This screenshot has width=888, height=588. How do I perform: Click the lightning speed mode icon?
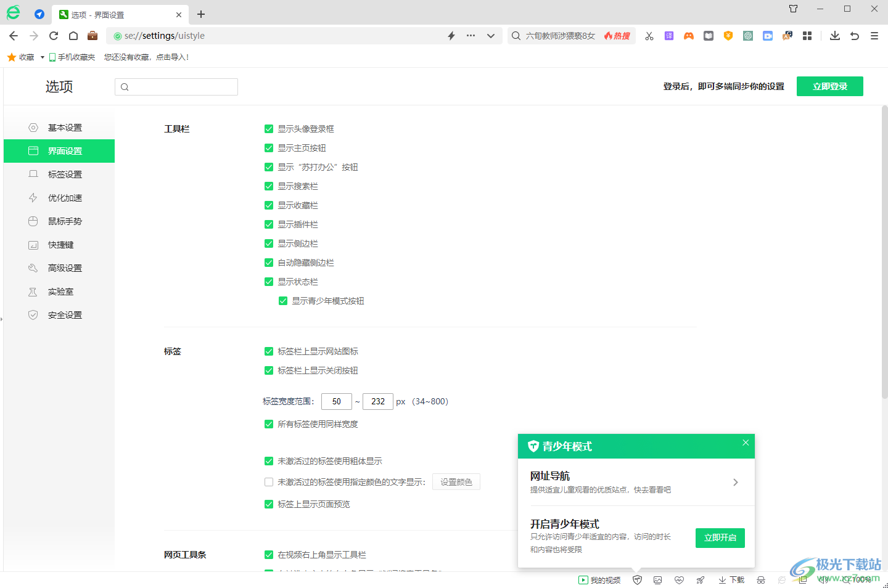pyautogui.click(x=451, y=36)
